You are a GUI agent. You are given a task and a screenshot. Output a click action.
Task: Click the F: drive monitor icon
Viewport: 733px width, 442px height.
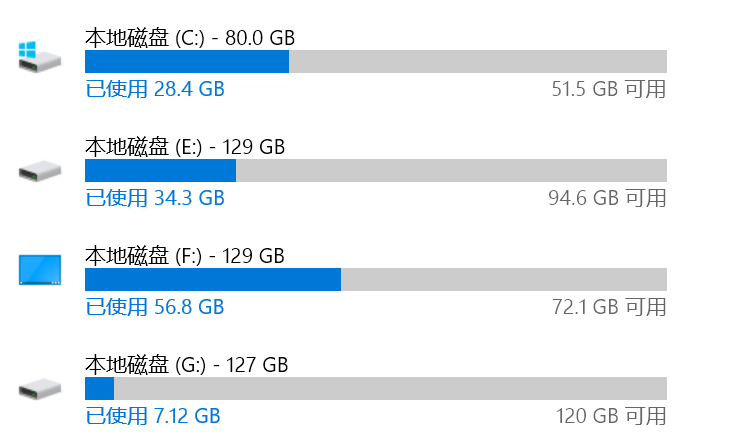point(40,270)
